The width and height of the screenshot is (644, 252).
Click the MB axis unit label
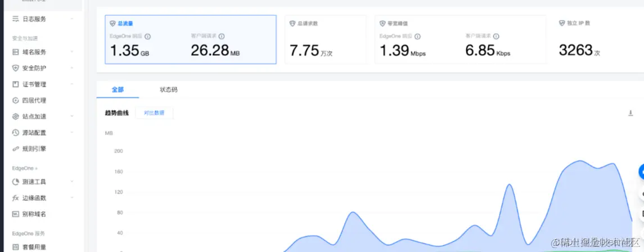pyautogui.click(x=109, y=133)
